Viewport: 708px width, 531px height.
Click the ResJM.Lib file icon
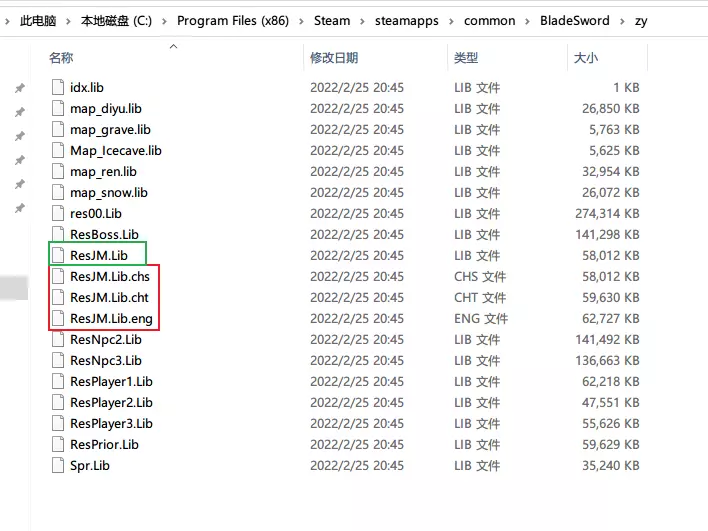pyautogui.click(x=58, y=255)
